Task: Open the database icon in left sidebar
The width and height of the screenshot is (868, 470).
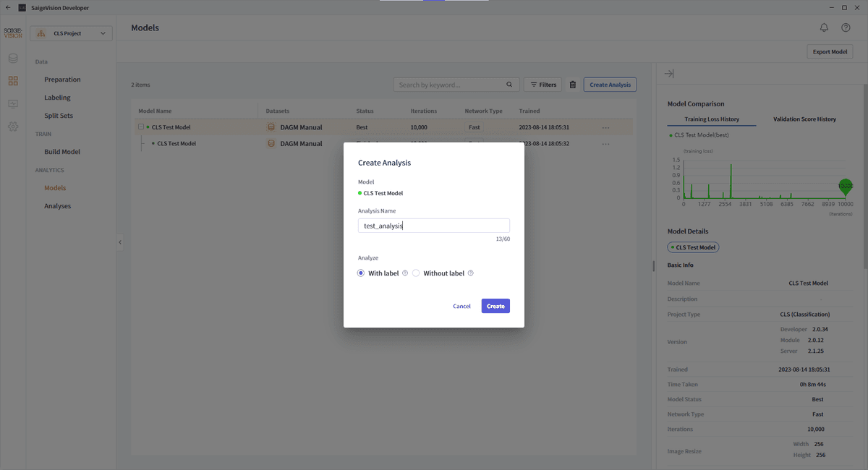Action: (x=13, y=59)
